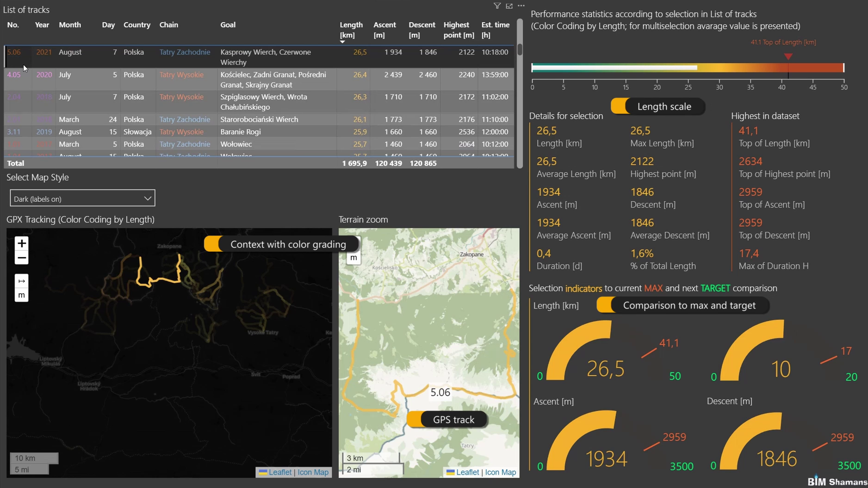
Task: Click the focus mode icon on List of tracks
Action: (509, 6)
